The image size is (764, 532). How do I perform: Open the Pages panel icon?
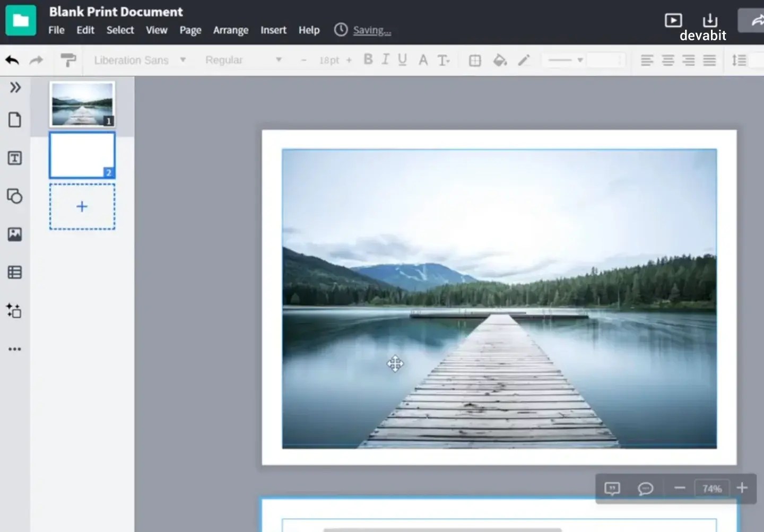coord(14,120)
